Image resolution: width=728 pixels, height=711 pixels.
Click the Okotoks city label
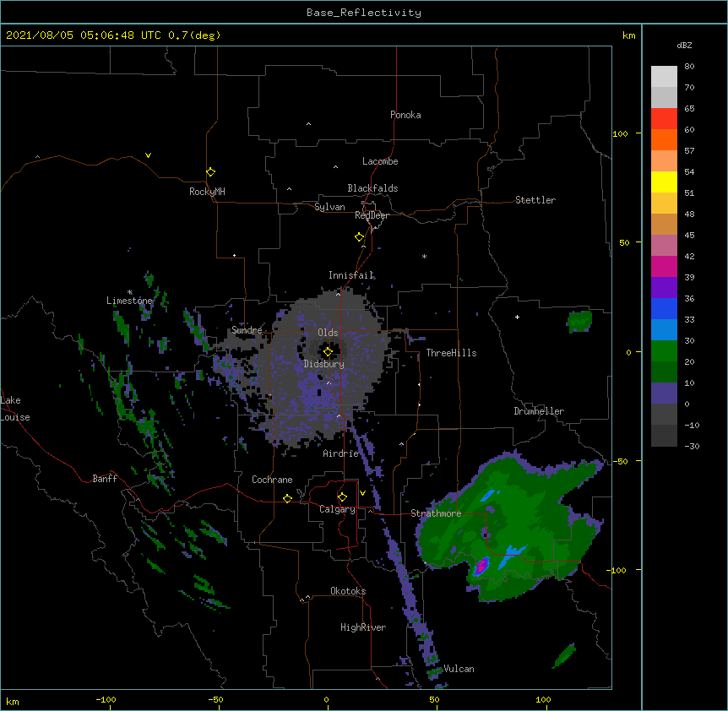pos(348,591)
